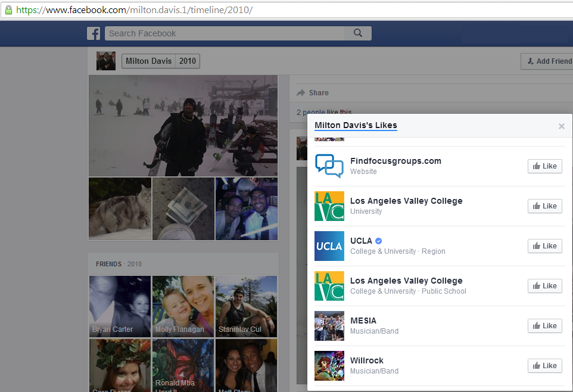The image size is (573, 392).
Task: Click the search magnifier icon
Action: [358, 33]
